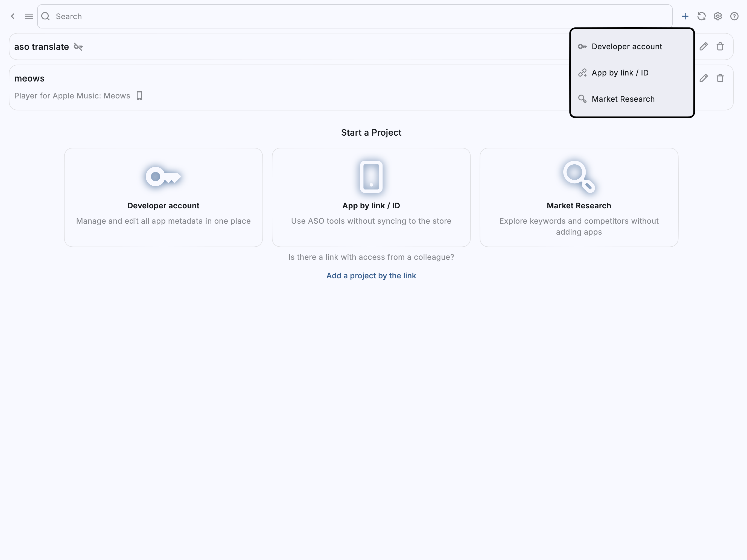Edit the aso translate project
Image resolution: width=747 pixels, height=560 pixels.
[704, 46]
